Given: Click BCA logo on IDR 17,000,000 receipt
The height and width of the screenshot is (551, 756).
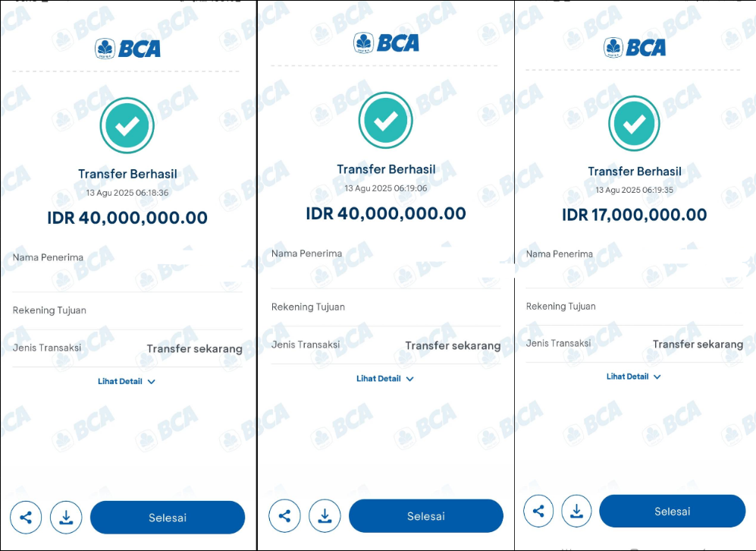Looking at the screenshot, I should click(635, 47).
